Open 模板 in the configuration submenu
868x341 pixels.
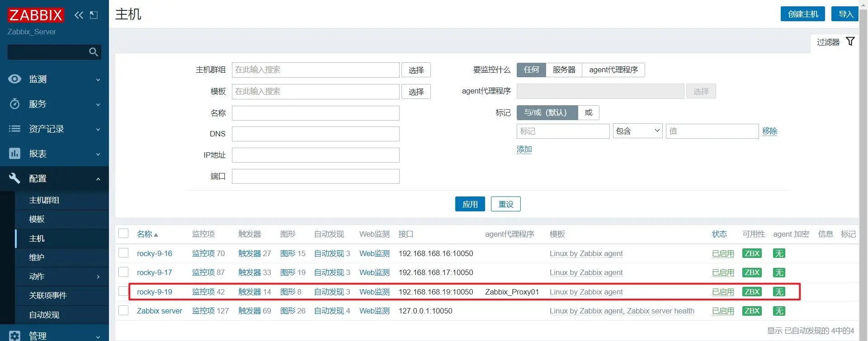[37, 219]
